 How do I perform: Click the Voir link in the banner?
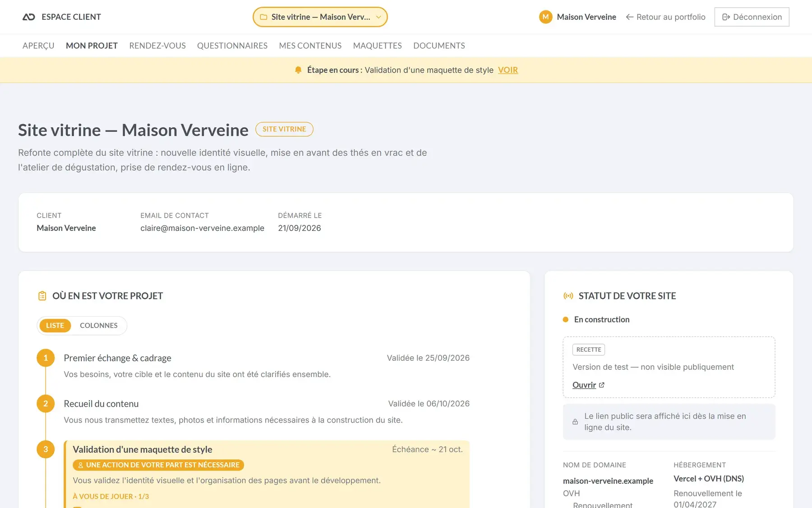[508, 70]
